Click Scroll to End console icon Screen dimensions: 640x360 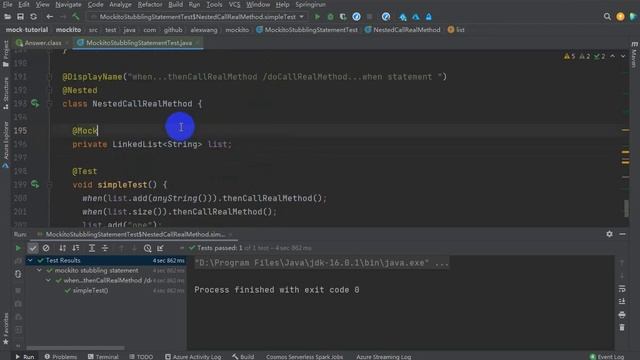tap(622, 302)
